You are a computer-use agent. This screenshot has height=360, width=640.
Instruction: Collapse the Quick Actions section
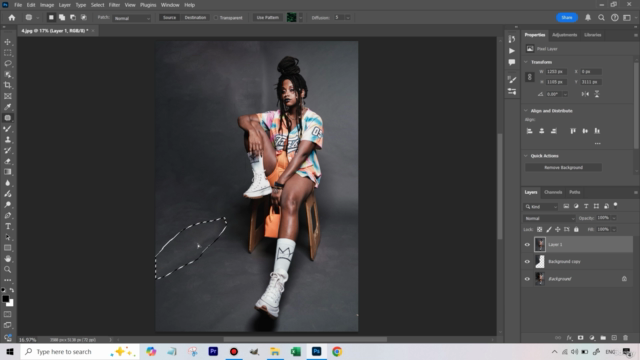click(x=526, y=156)
